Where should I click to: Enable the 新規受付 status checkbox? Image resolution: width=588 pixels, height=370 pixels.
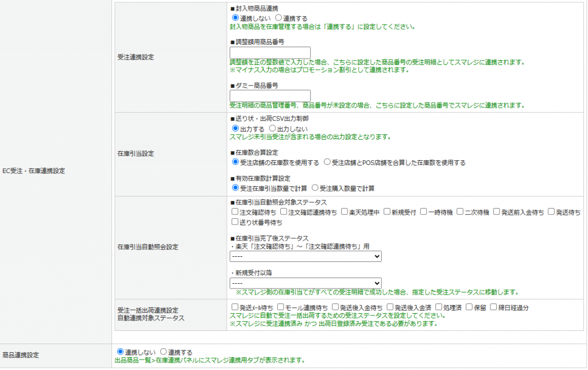[387, 211]
